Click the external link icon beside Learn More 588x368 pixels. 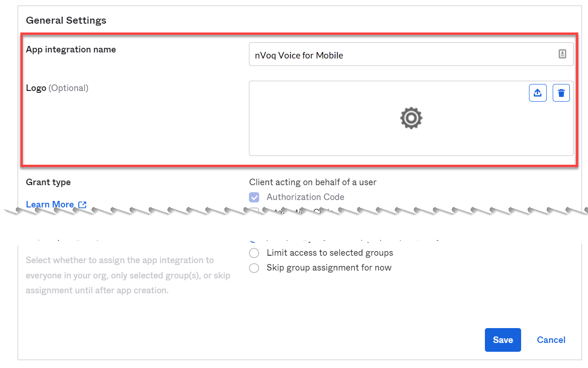tap(82, 204)
